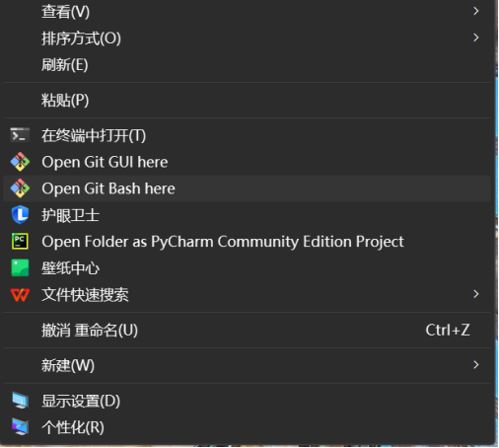Click the monitor icon for 显示设置

coord(20,401)
